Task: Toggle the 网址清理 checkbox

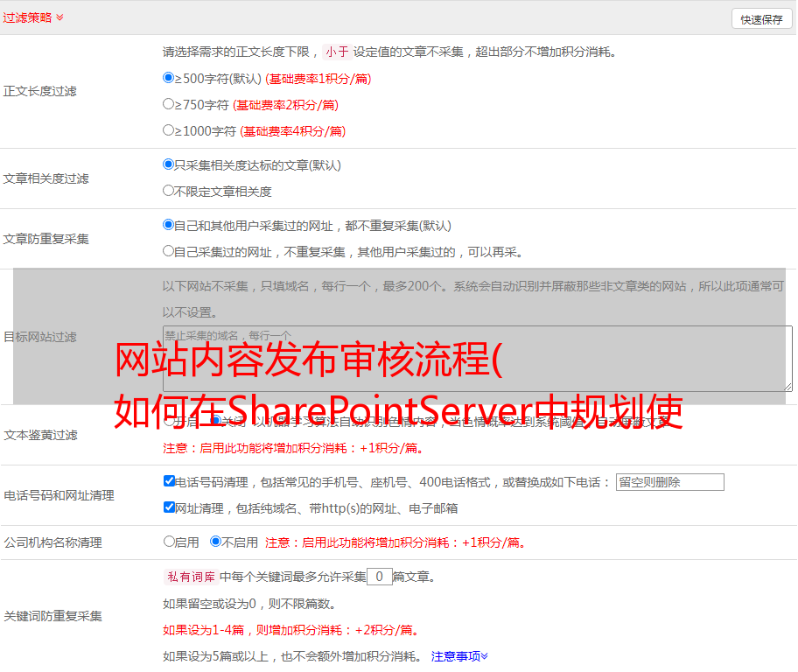Action: (170, 507)
